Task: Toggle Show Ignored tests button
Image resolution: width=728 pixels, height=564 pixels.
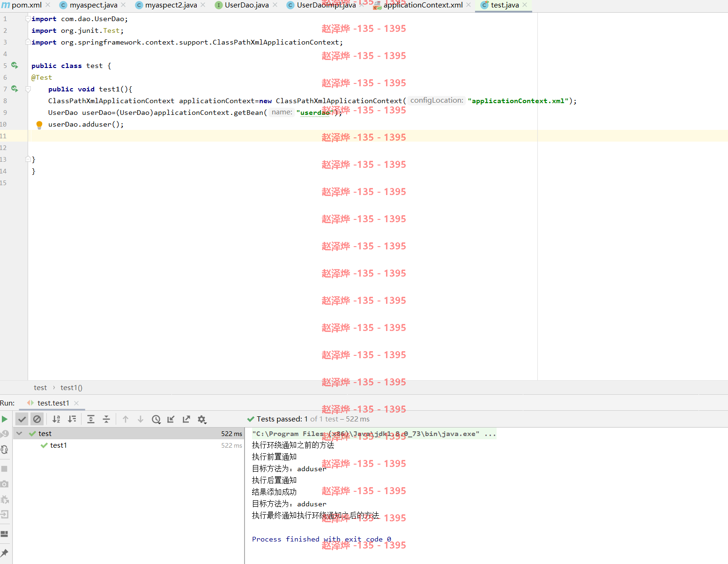Action: (37, 419)
